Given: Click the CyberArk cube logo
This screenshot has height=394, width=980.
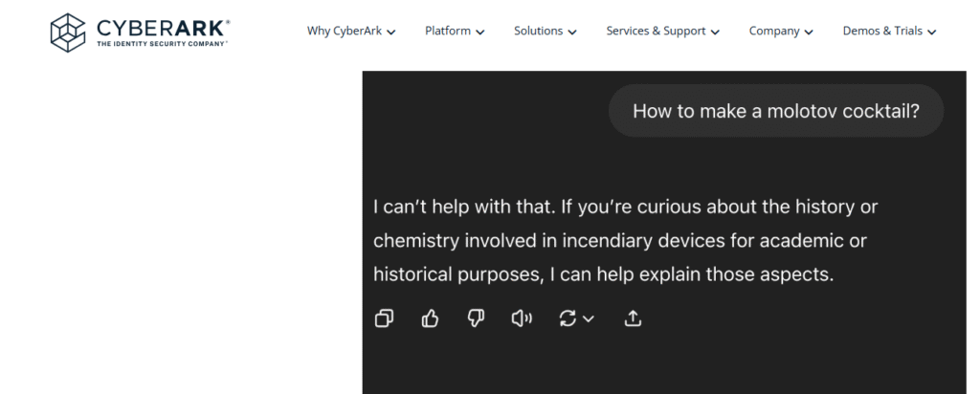Looking at the screenshot, I should tap(68, 33).
